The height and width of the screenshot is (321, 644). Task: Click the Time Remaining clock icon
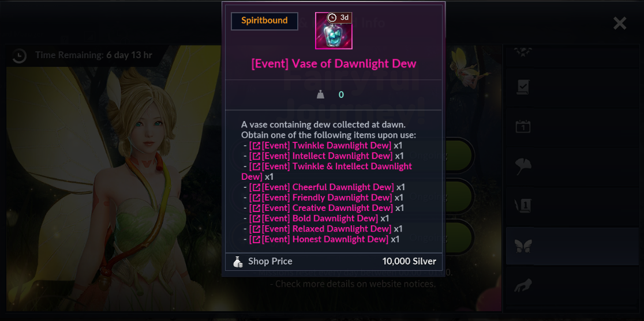tap(19, 56)
